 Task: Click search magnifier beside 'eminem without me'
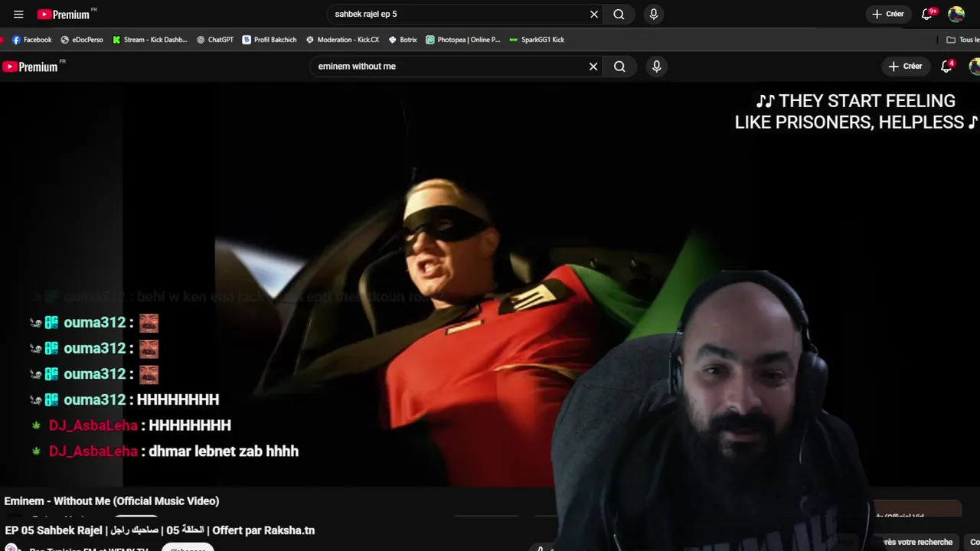click(x=619, y=67)
